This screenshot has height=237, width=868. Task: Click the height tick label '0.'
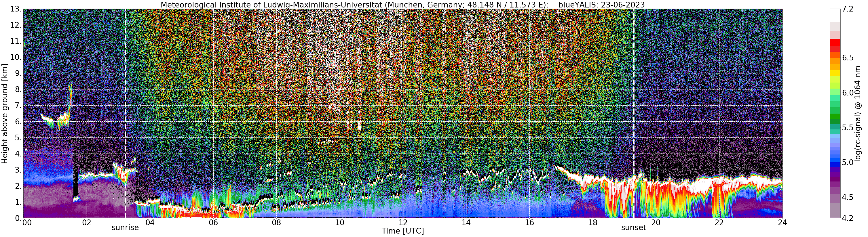point(18,218)
